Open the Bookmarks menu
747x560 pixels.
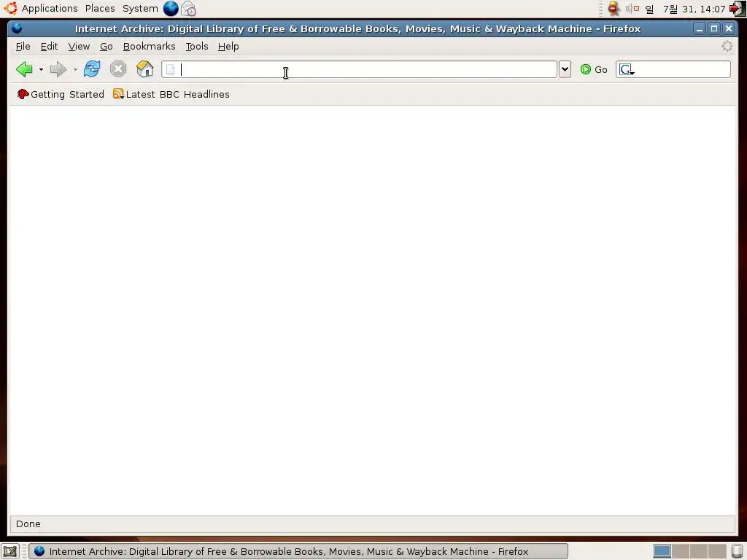coord(149,46)
